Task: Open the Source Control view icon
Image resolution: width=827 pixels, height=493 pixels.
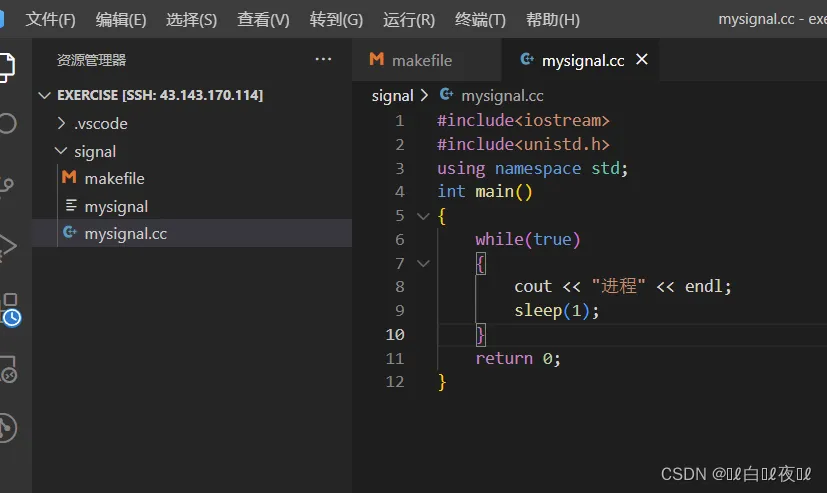Action: tap(7, 185)
